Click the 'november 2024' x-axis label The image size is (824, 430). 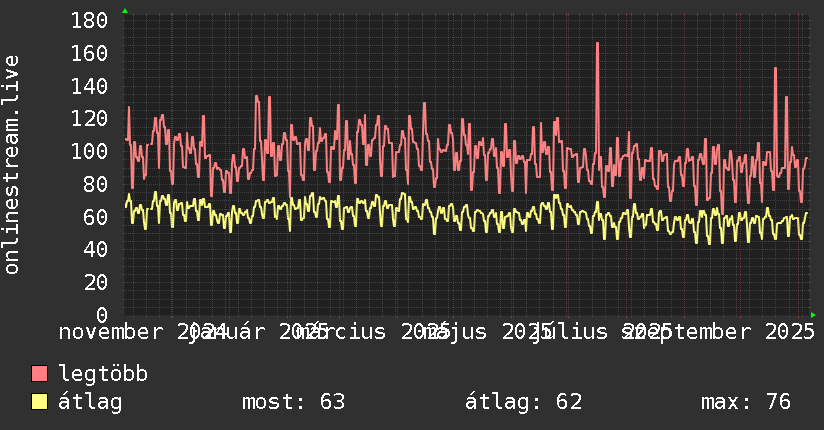coord(142,332)
